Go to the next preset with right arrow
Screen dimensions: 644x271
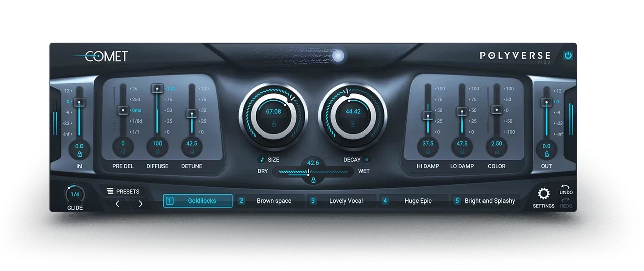140,204
